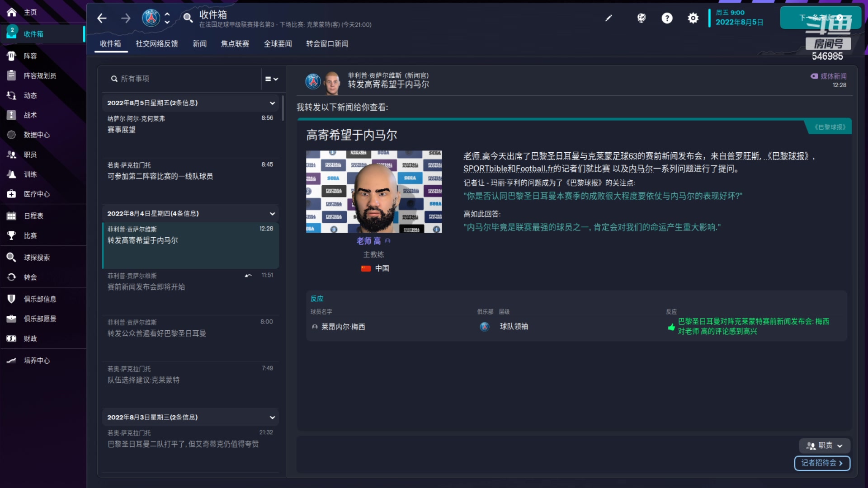Click the continue button at top right
The width and height of the screenshot is (868, 488).
[821, 18]
